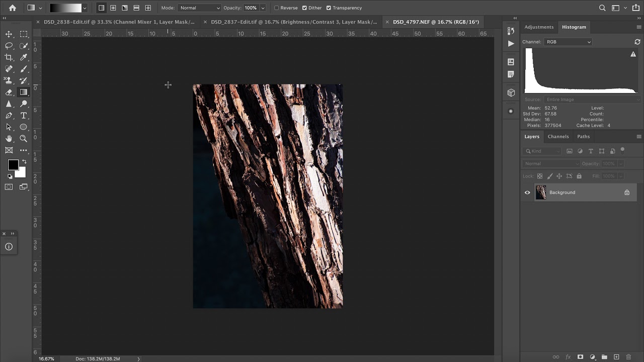
Task: Switch to the Channels tab
Action: [x=558, y=137]
